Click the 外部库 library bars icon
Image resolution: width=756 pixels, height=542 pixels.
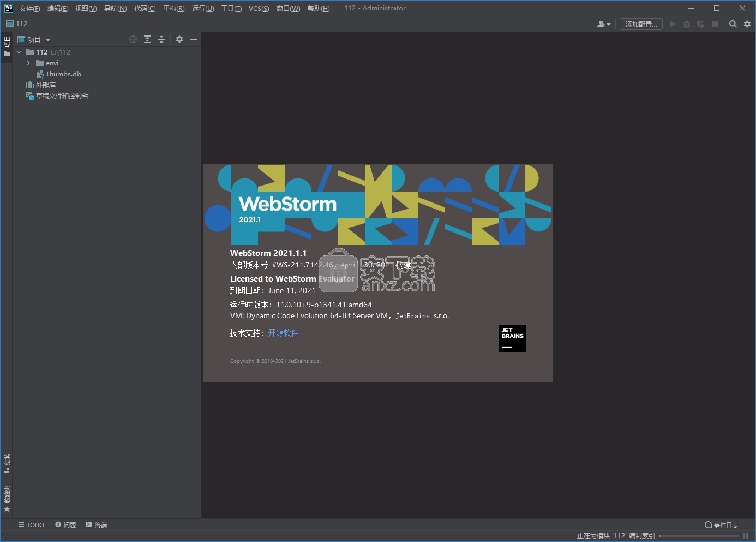pos(30,85)
